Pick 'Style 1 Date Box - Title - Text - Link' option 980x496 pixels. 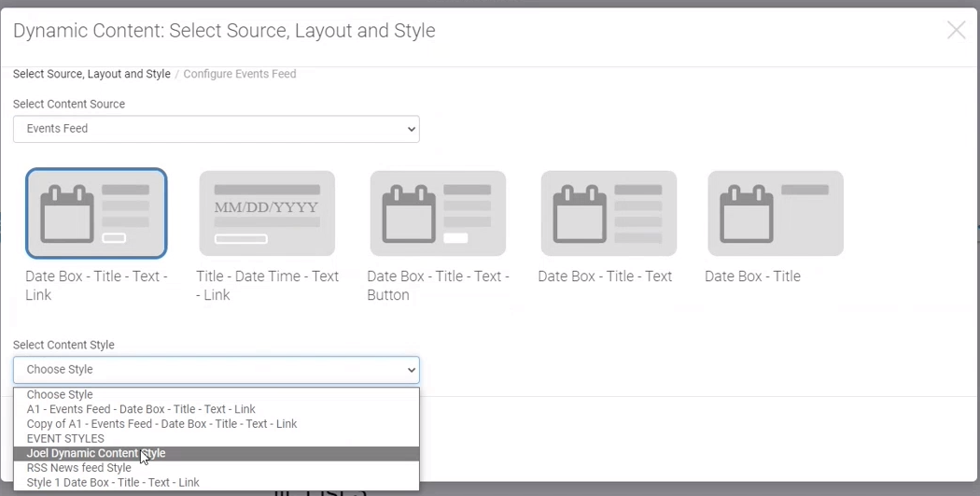(113, 483)
